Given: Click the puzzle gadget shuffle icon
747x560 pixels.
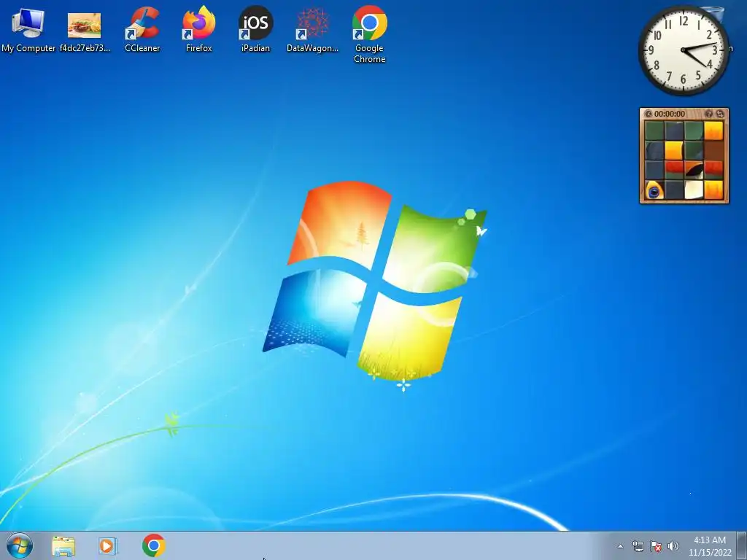Looking at the screenshot, I should tap(720, 114).
